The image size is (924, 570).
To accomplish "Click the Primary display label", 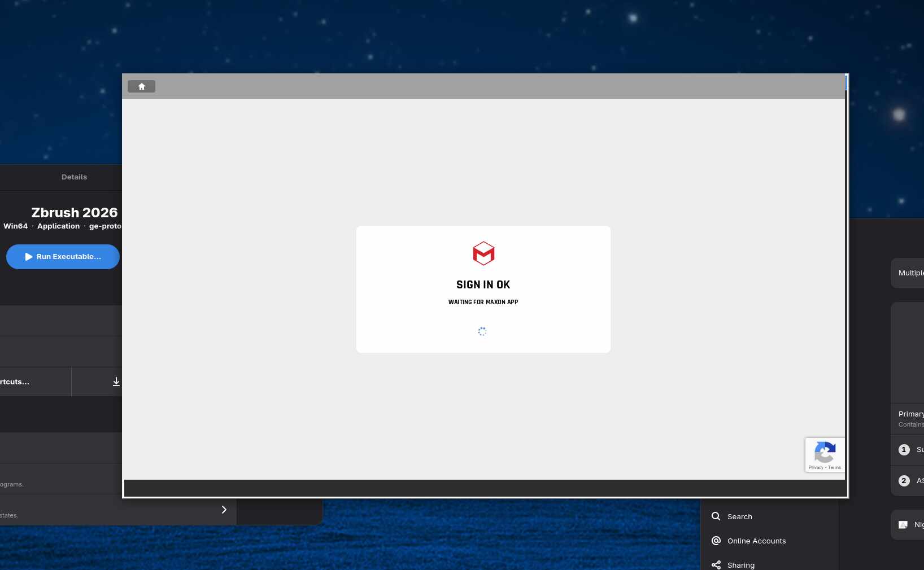I will point(911,414).
